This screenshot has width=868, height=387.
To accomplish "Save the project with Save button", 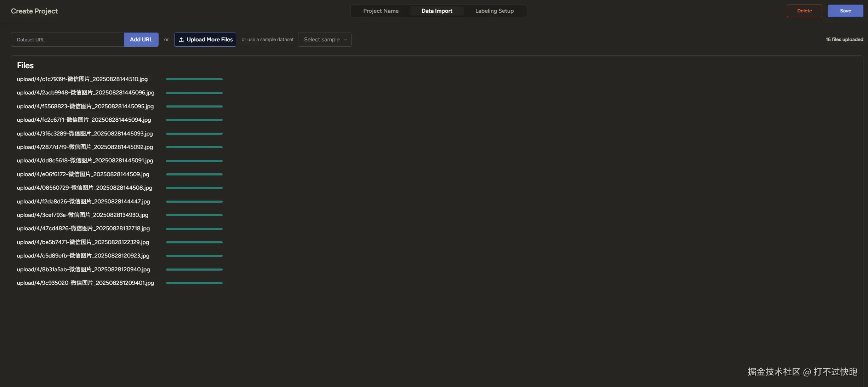I will coord(845,11).
